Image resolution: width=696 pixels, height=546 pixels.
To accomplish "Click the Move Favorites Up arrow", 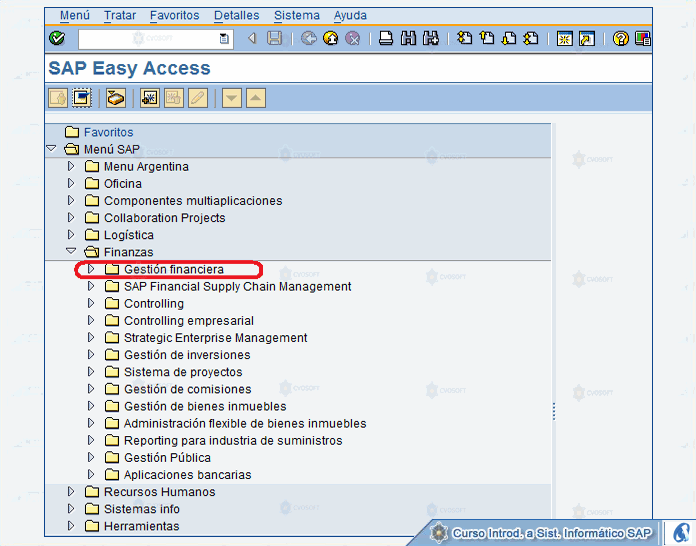I will 256,98.
